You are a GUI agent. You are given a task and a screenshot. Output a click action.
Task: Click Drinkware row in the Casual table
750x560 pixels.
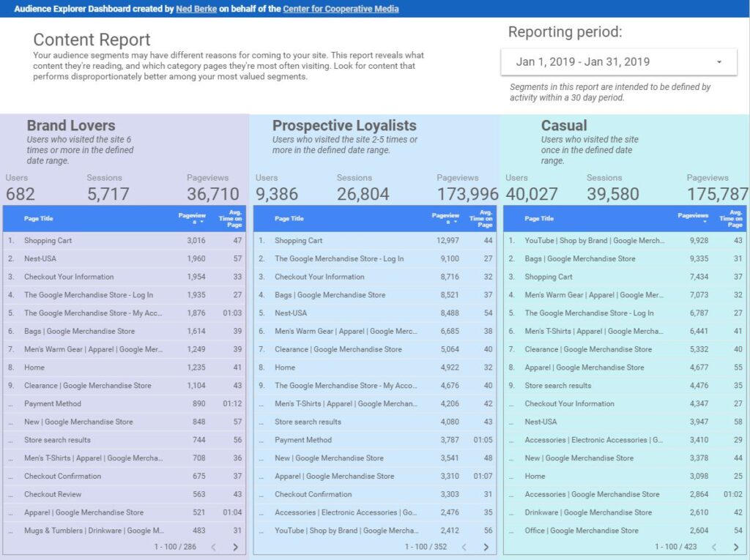588,512
